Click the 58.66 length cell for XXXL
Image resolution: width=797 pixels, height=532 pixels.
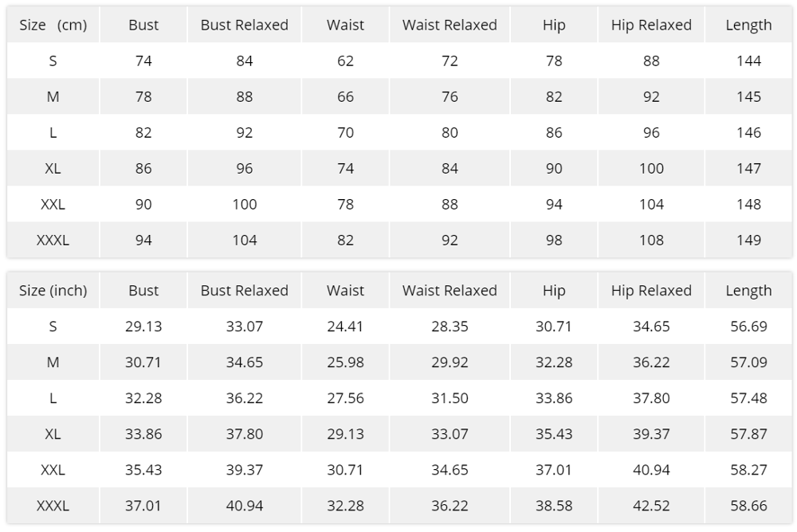[x=748, y=506]
